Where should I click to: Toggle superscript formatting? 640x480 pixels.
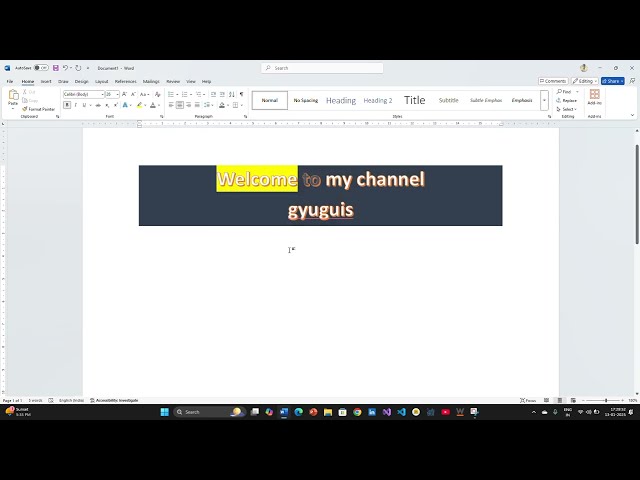point(116,105)
